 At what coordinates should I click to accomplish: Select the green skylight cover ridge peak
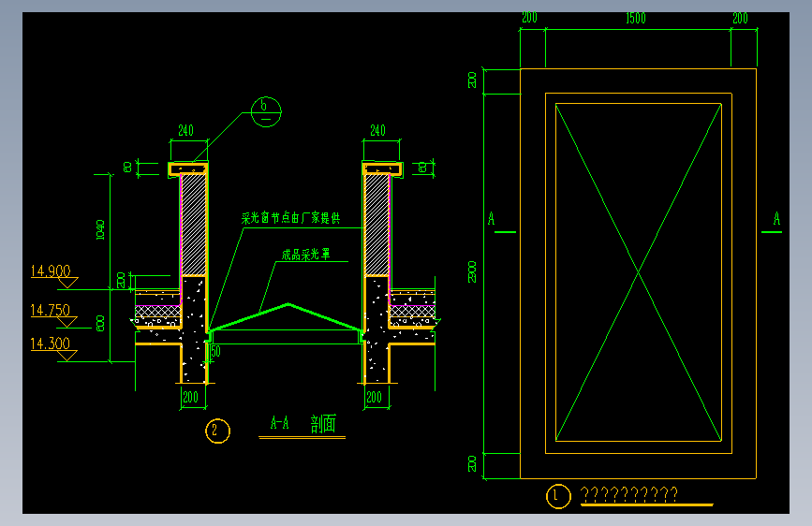pos(288,304)
